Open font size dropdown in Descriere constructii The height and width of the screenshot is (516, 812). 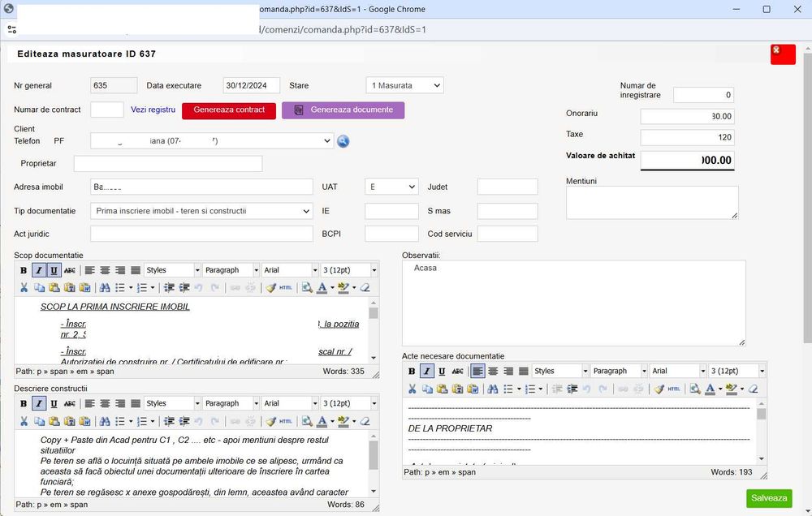pos(349,403)
